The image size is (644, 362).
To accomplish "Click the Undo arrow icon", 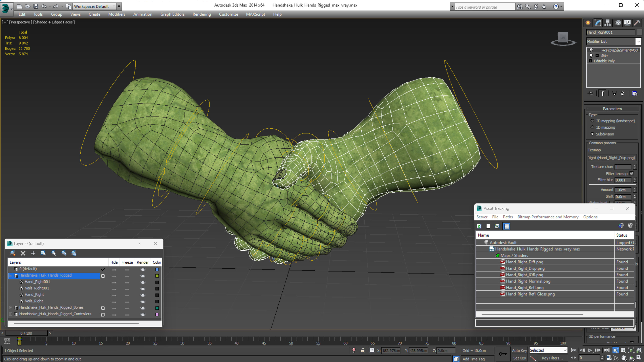I will [44, 6].
